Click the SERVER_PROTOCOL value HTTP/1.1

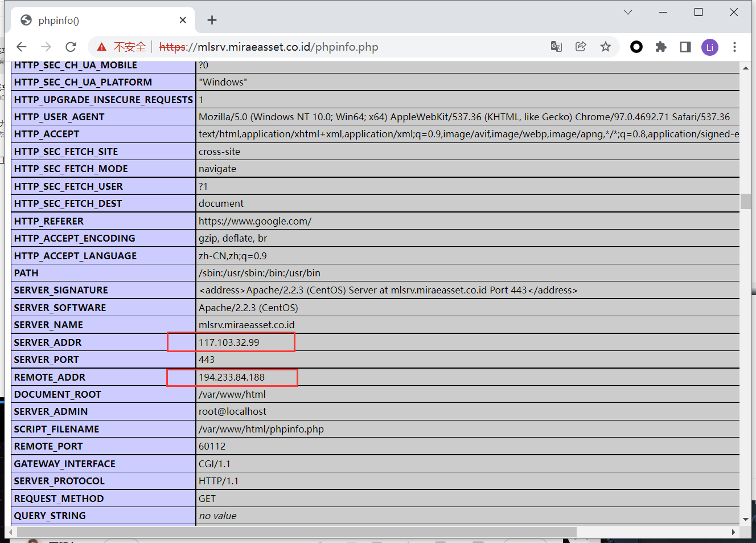219,481
